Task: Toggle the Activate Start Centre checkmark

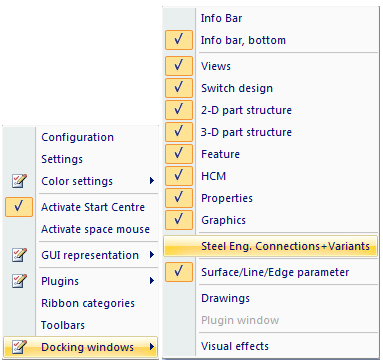Action: (19, 207)
